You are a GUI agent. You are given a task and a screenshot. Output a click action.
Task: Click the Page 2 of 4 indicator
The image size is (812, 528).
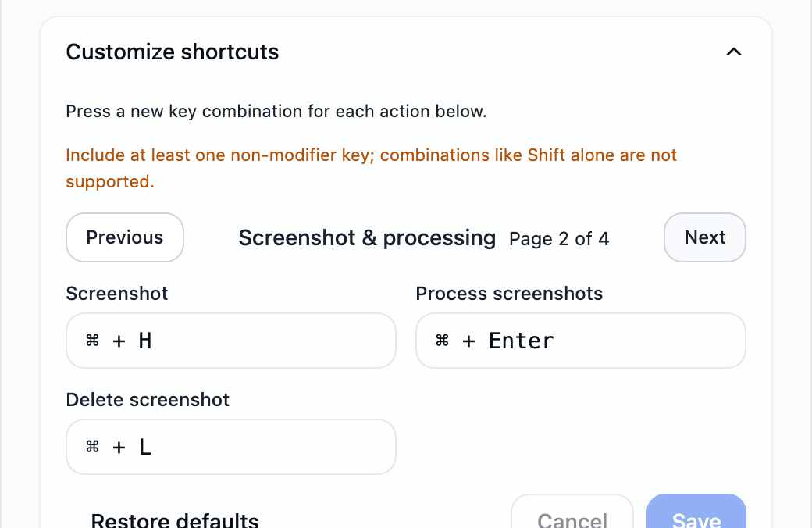tap(559, 239)
